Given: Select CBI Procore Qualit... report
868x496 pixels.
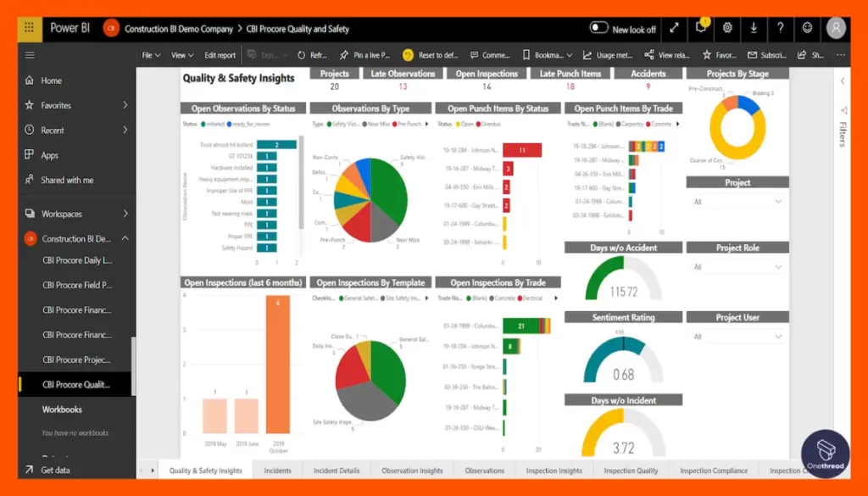Looking at the screenshot, I should point(76,384).
